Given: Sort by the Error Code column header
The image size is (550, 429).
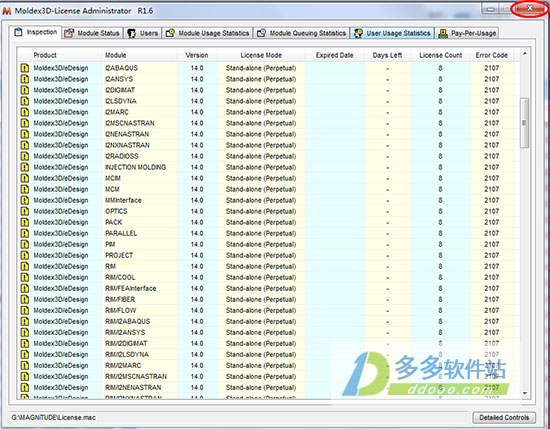Looking at the screenshot, I should point(491,55).
